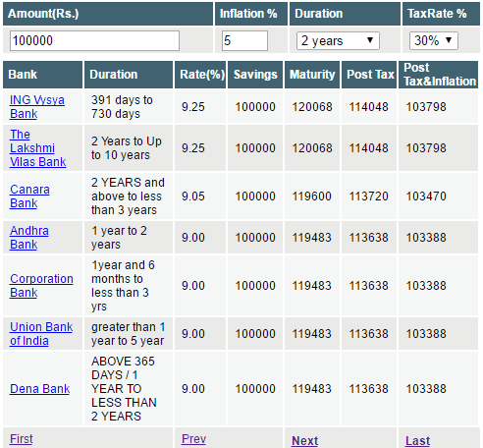
Task: Click the Post Tax&Inflation column header
Action: point(439,75)
